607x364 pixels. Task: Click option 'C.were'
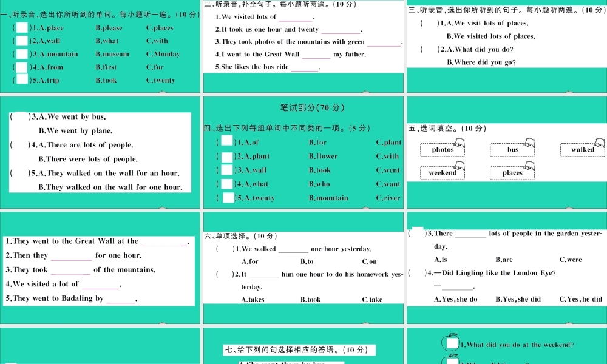pos(571,260)
